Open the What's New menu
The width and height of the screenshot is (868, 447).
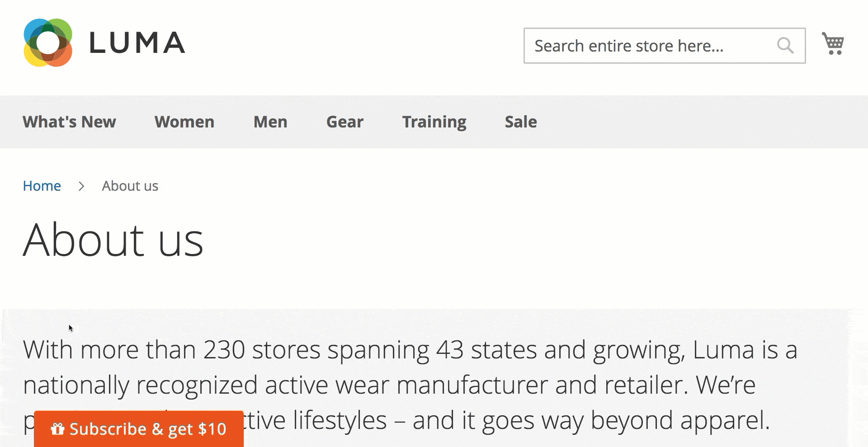pos(69,122)
